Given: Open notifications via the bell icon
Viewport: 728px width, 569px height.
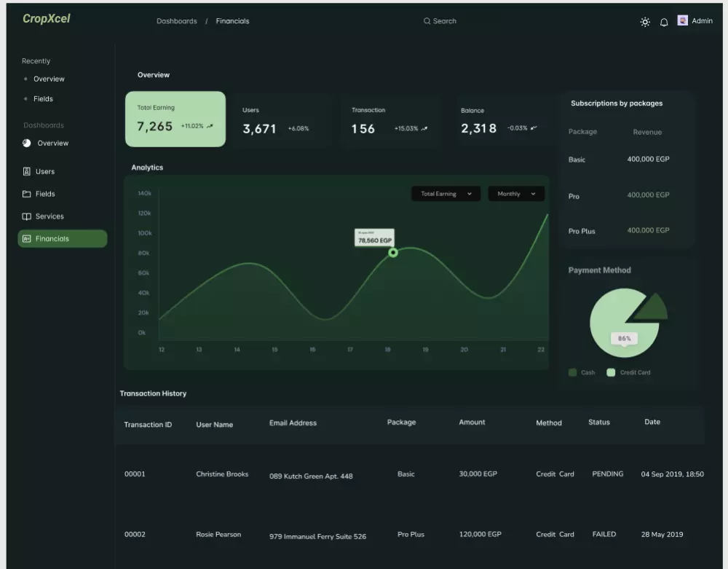Looking at the screenshot, I should pos(663,22).
